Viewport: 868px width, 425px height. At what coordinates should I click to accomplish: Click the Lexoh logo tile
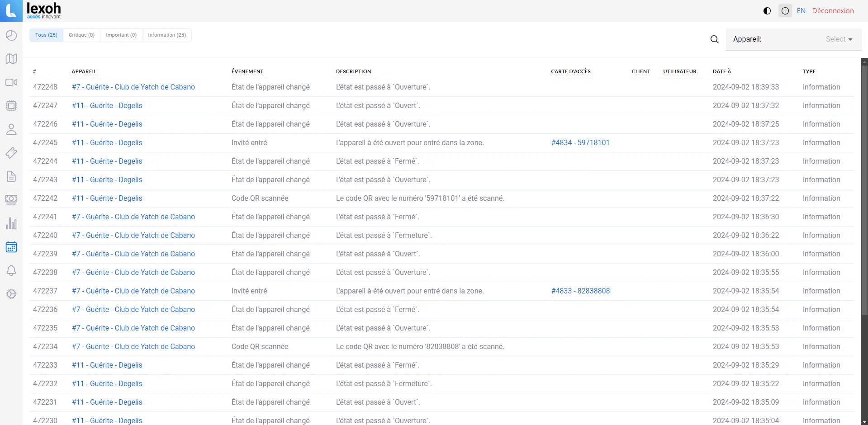(11, 11)
